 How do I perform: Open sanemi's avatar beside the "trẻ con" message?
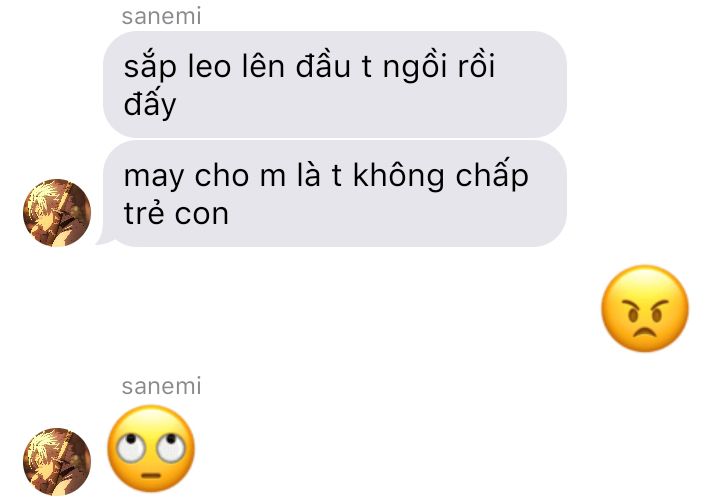tap(57, 213)
